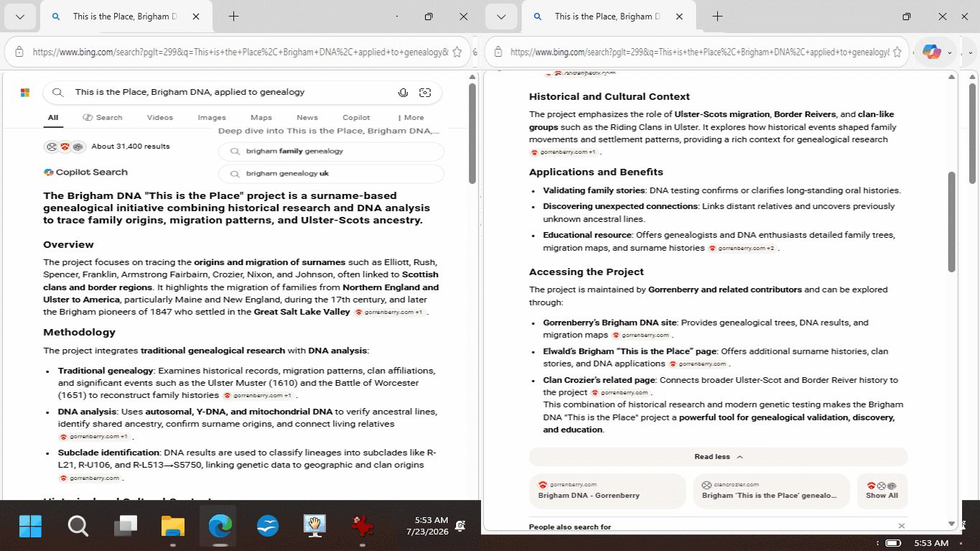
Task: Click the Microsoft logo on Bing page
Action: click(x=25, y=93)
